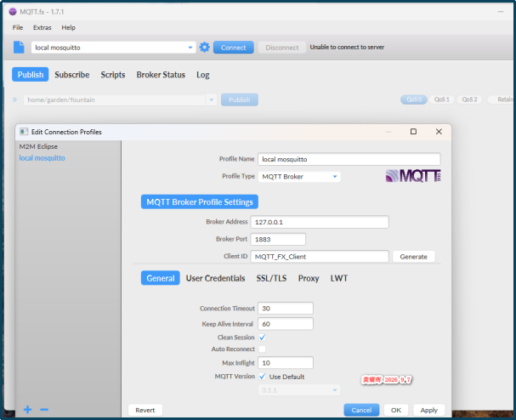
Task: Switch to the Publish tab
Action: [x=31, y=75]
